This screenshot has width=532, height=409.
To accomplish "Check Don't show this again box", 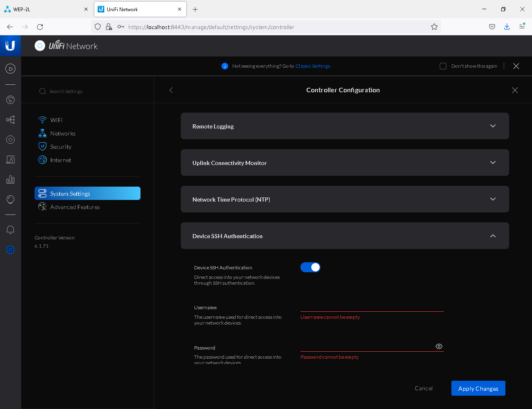I will pos(443,66).
